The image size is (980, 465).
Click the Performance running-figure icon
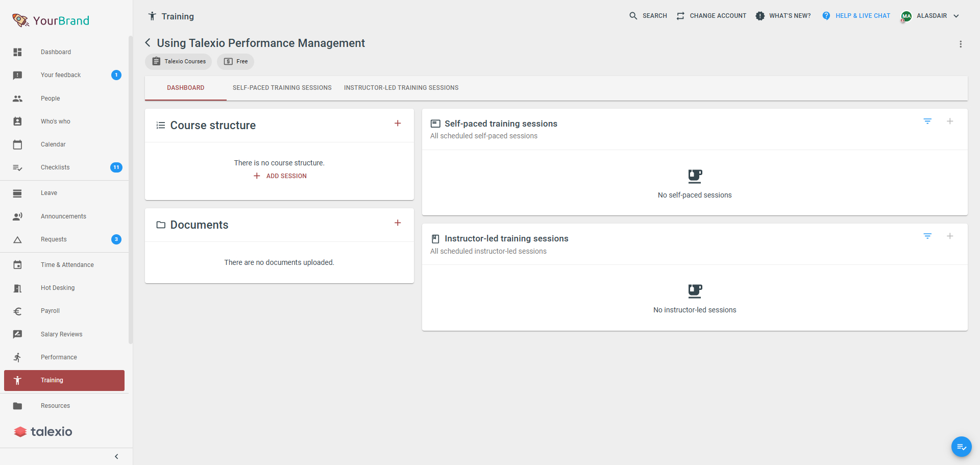[x=17, y=357]
